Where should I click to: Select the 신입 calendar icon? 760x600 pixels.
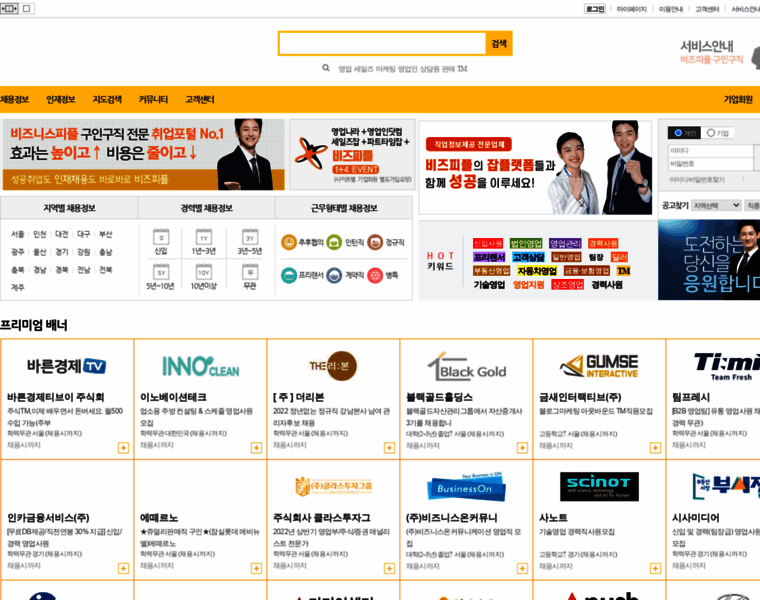(161, 237)
